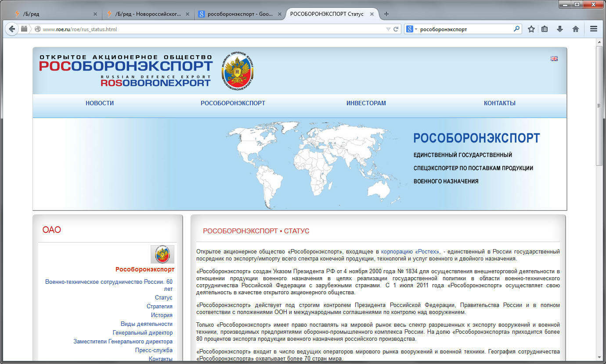This screenshot has height=364, width=606.
Task: Open the Downloads arrow icon
Action: tap(560, 29)
